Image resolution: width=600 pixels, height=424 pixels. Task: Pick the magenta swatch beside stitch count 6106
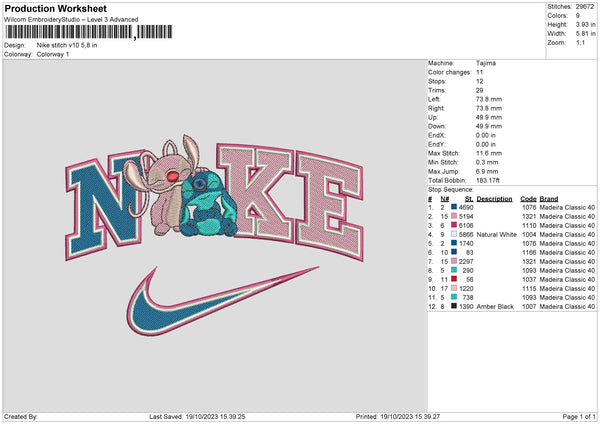tap(454, 225)
